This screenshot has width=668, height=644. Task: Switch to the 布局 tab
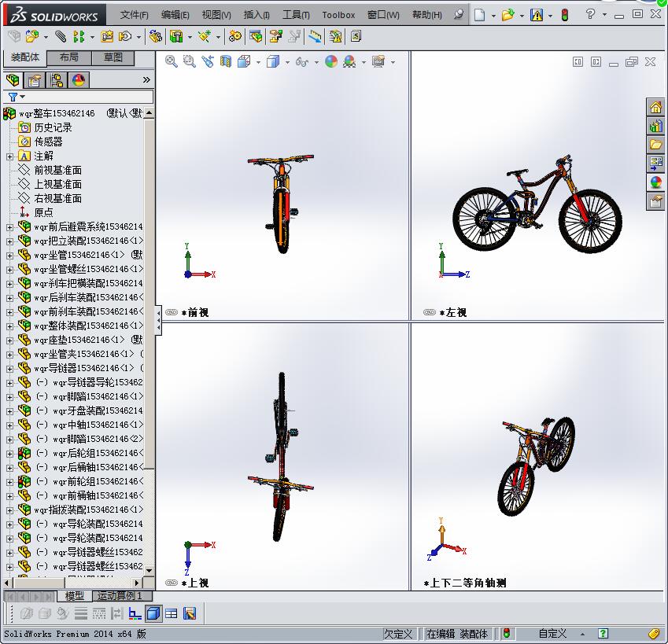(69, 57)
